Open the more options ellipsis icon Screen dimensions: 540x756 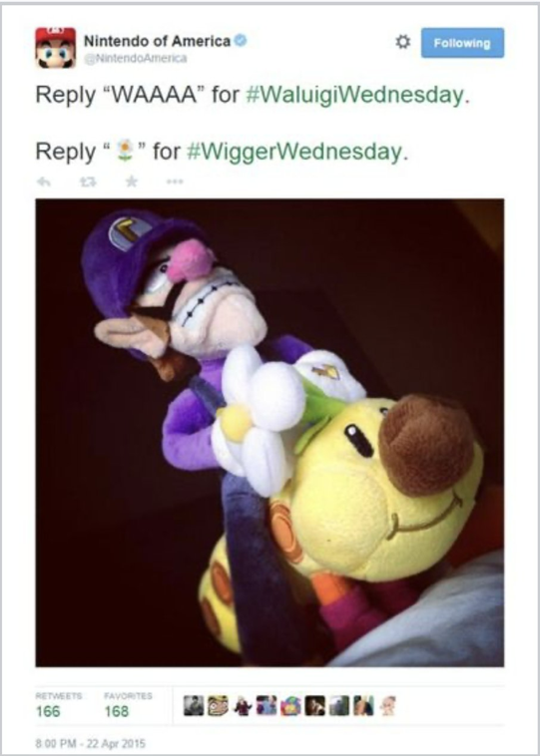pyautogui.click(x=174, y=183)
